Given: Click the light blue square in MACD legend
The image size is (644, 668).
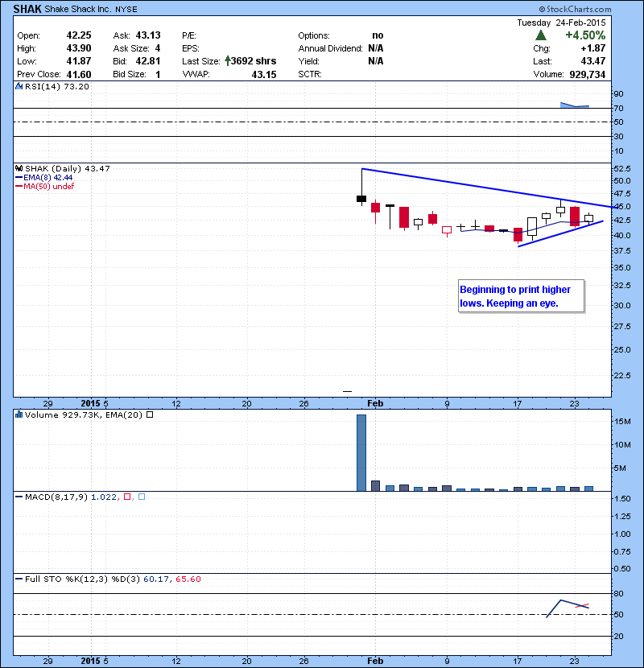Looking at the screenshot, I should coord(142,497).
